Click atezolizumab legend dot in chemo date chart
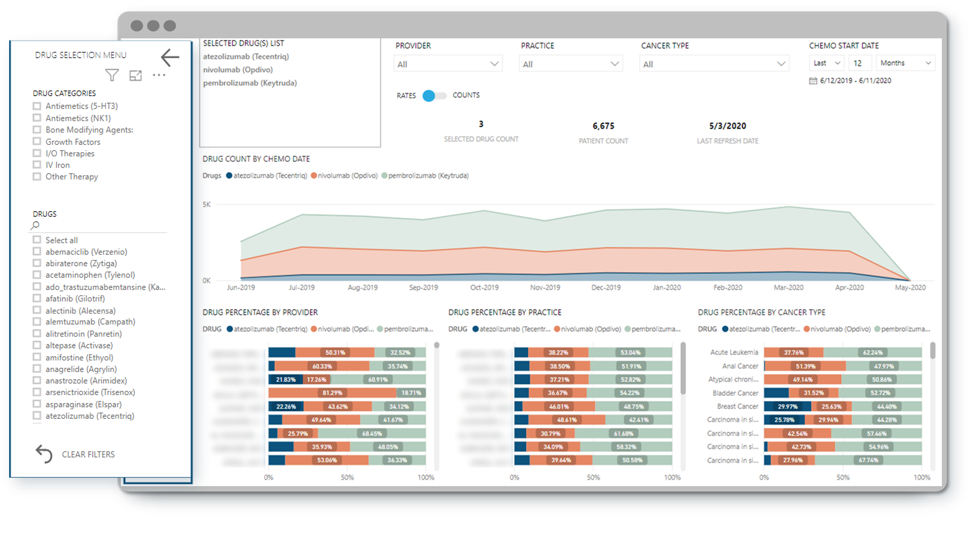 [229, 175]
